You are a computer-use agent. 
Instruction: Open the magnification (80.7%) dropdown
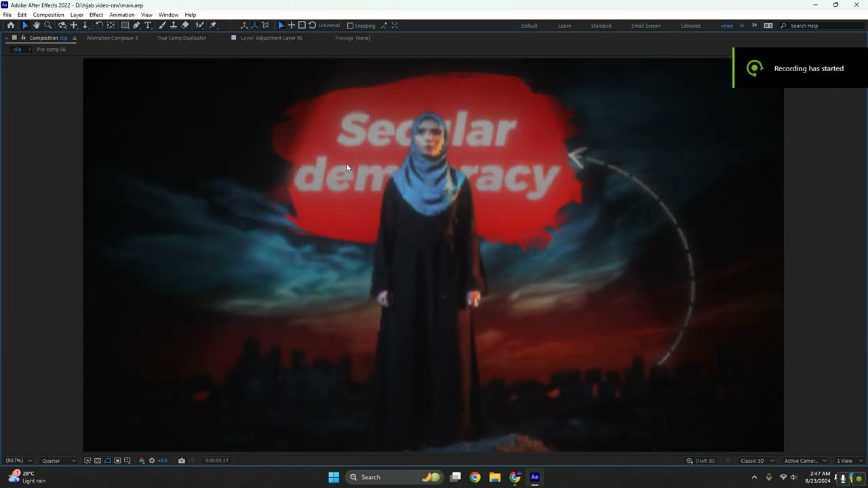point(18,461)
